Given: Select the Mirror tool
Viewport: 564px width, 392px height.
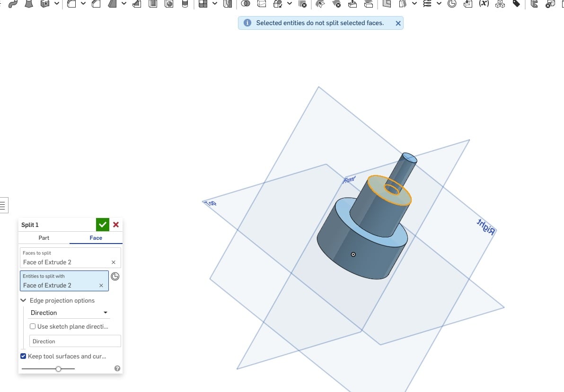Looking at the screenshot, I should pos(227,4).
